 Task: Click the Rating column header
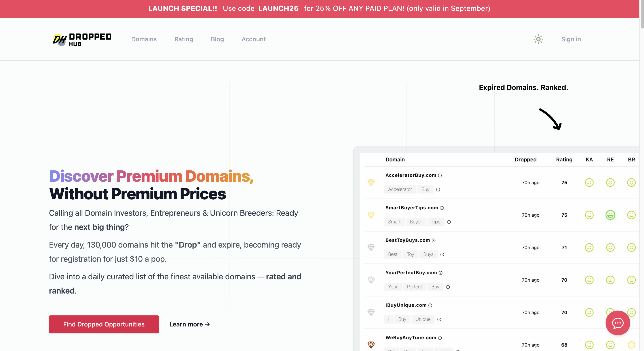point(564,160)
